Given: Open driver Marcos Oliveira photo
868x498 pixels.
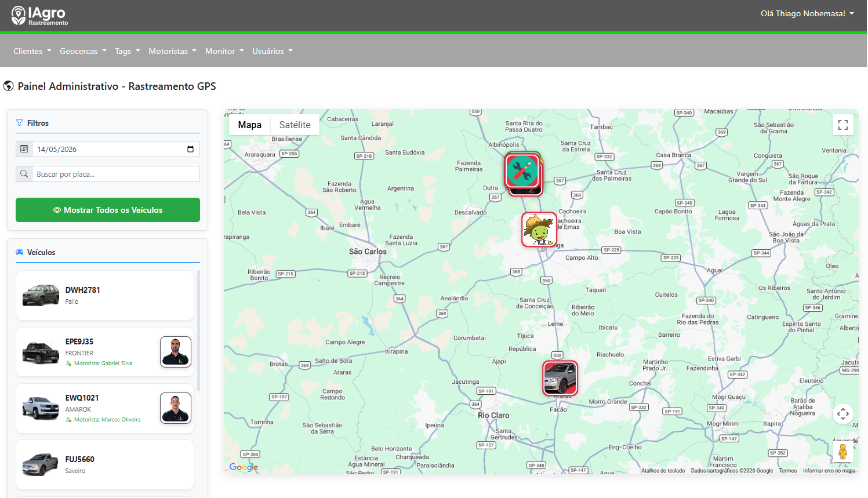Looking at the screenshot, I should [176, 408].
